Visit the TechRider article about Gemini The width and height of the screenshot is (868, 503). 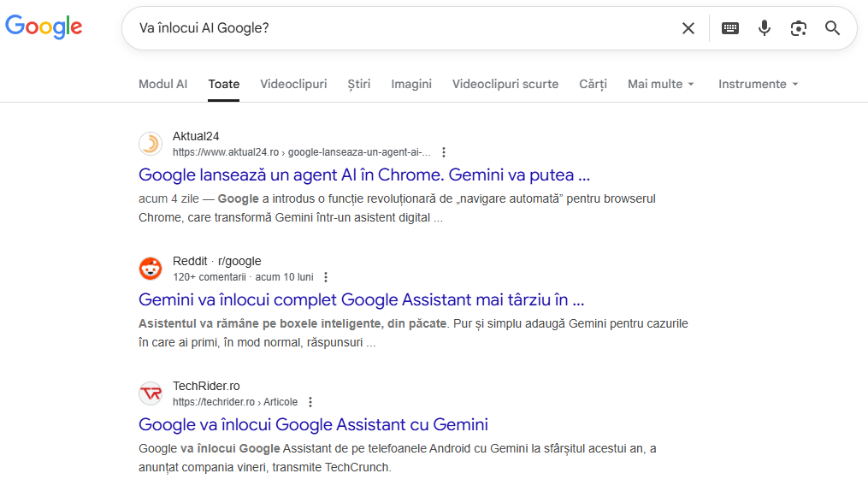click(x=313, y=424)
